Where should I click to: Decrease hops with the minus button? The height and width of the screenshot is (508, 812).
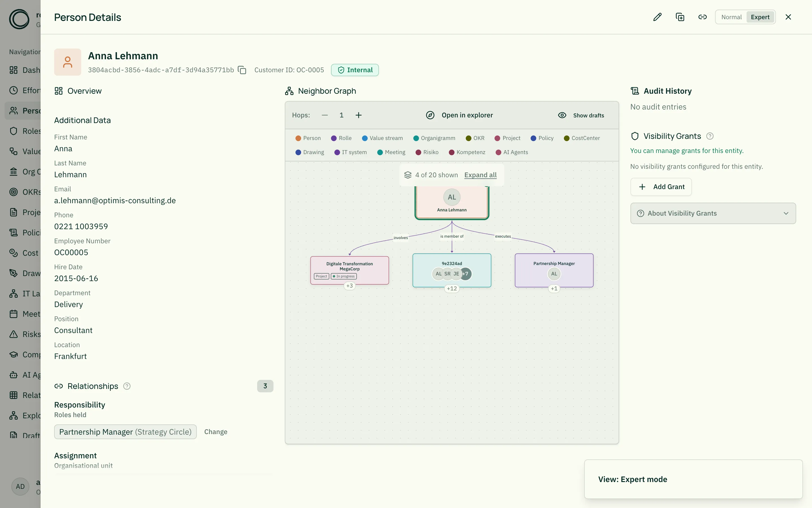325,115
